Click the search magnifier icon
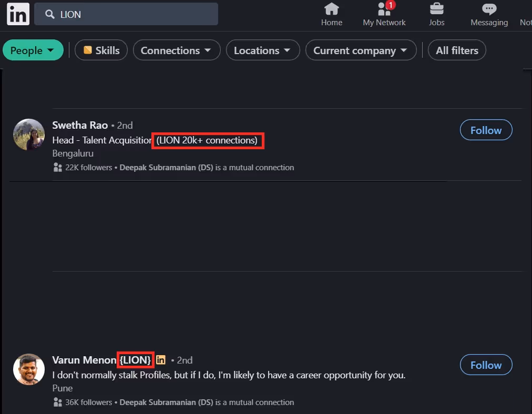Image resolution: width=532 pixels, height=414 pixels. (50, 14)
